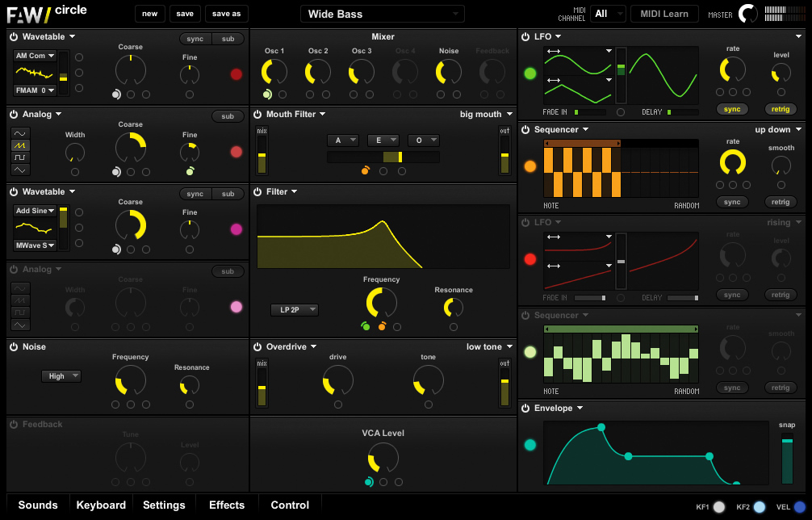Open the Keyboard tab
This screenshot has height=520, width=812.
tap(101, 505)
